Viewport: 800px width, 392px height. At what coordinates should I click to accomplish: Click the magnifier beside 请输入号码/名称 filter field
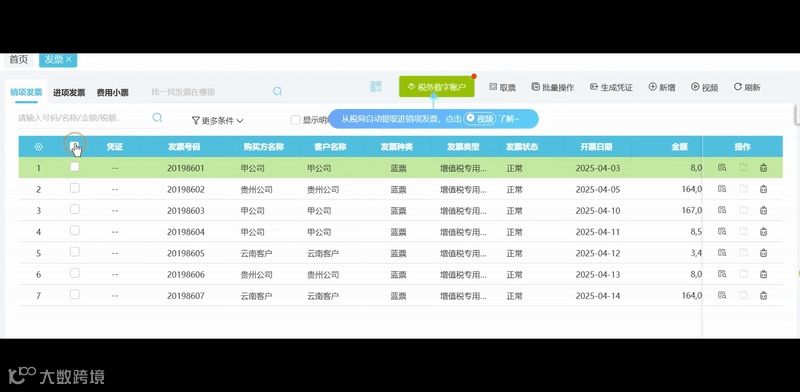point(157,117)
